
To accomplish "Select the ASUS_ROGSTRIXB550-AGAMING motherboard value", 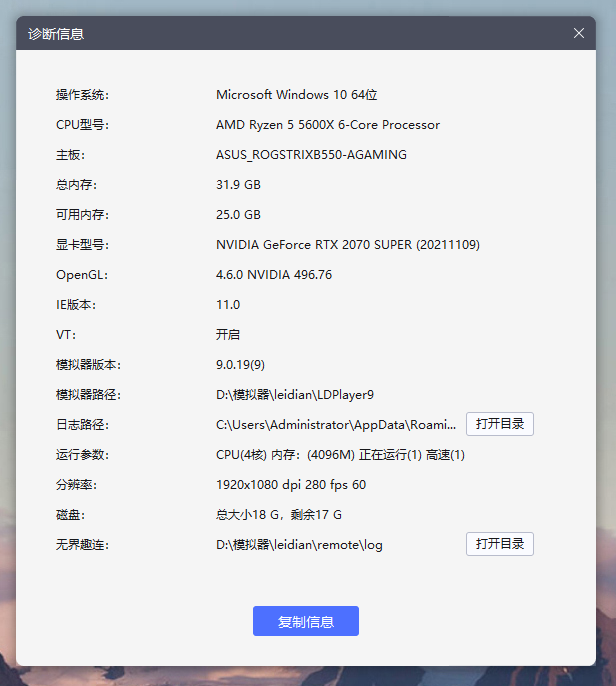I will tap(311, 155).
